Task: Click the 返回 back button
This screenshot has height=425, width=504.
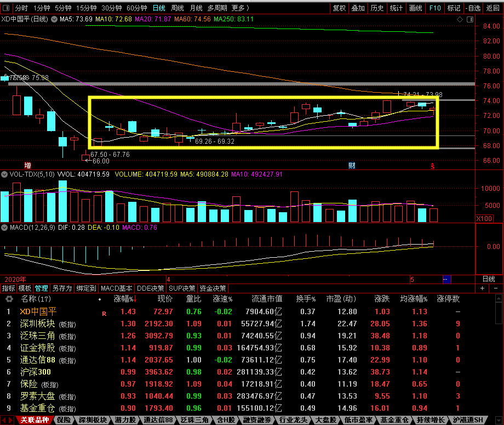Action: coord(492,8)
